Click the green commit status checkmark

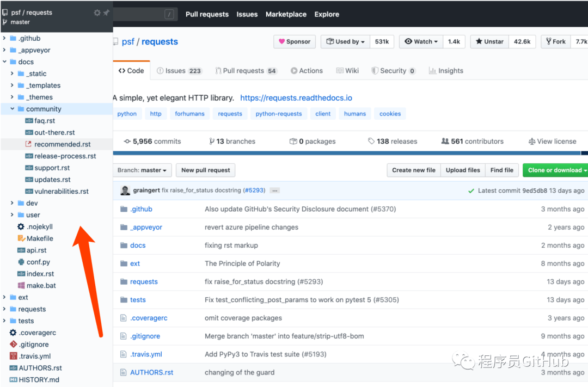pyautogui.click(x=471, y=191)
